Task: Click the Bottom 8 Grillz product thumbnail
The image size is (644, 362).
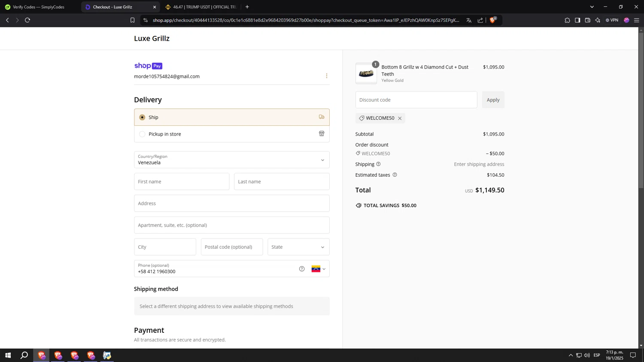Action: click(366, 74)
